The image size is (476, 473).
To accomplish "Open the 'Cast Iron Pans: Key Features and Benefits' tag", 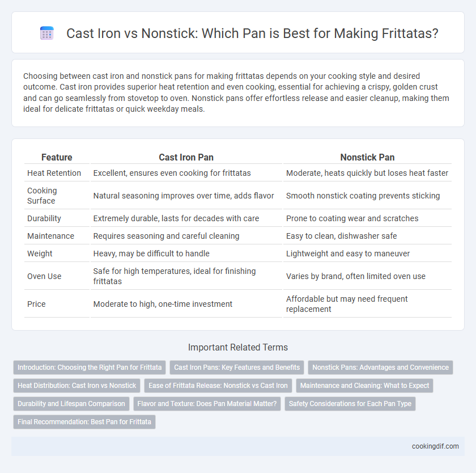I will (237, 368).
